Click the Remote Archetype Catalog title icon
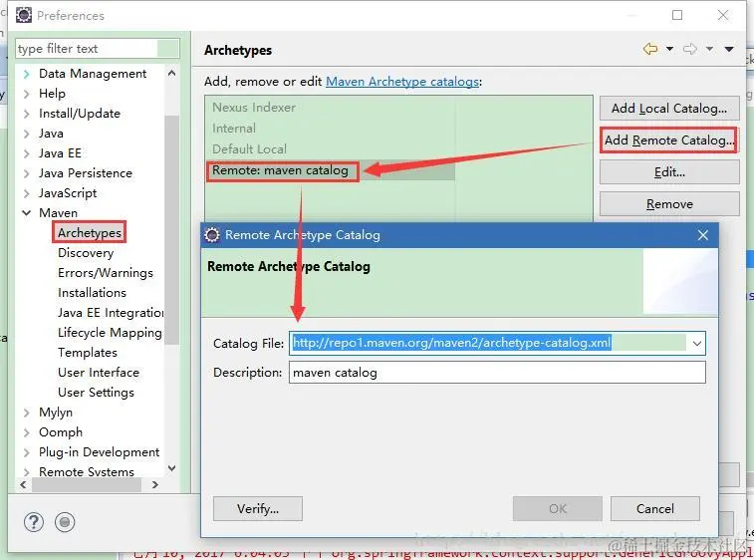 212,235
